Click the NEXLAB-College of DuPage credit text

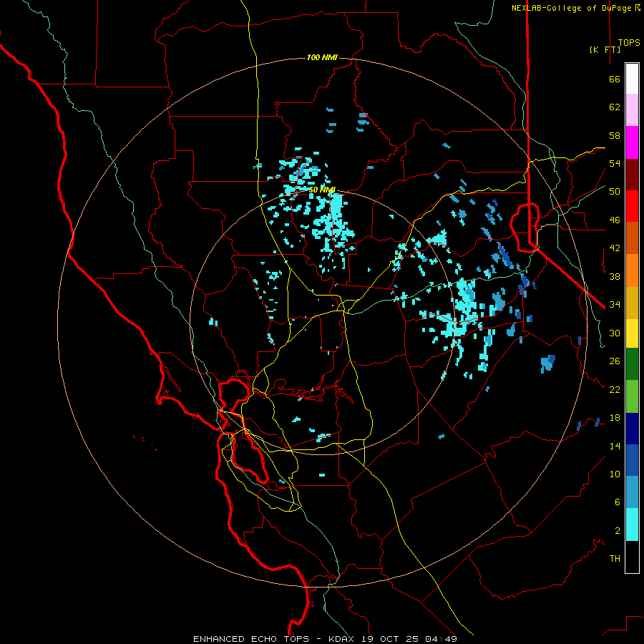[575, 8]
